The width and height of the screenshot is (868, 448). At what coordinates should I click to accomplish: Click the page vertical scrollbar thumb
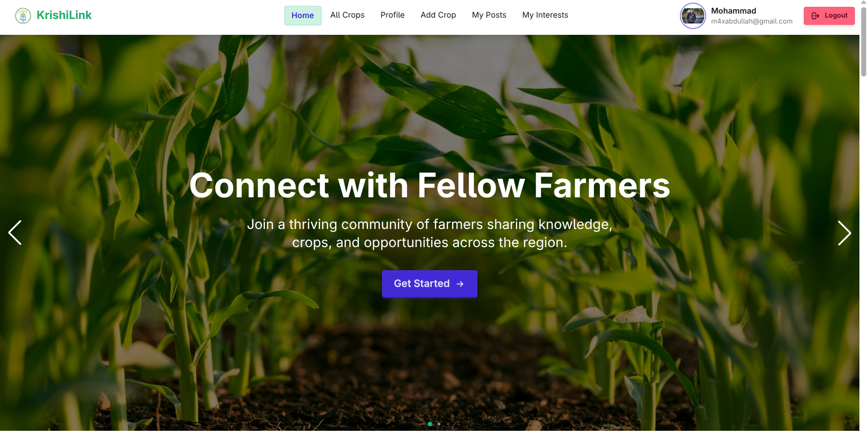coord(863,41)
